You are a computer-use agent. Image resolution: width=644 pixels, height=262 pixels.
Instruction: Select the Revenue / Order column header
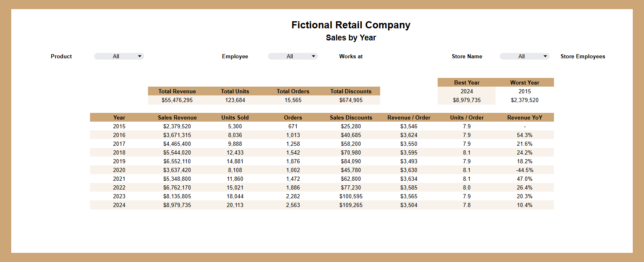[x=409, y=117]
